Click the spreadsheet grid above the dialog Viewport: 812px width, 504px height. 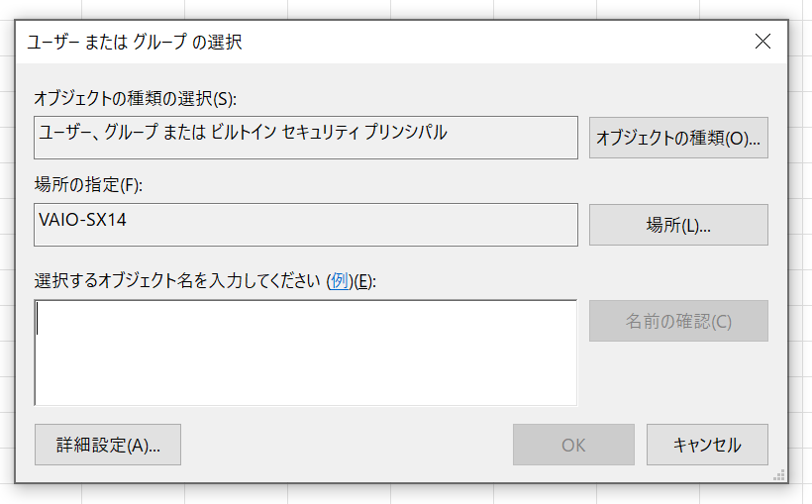[404, 9]
